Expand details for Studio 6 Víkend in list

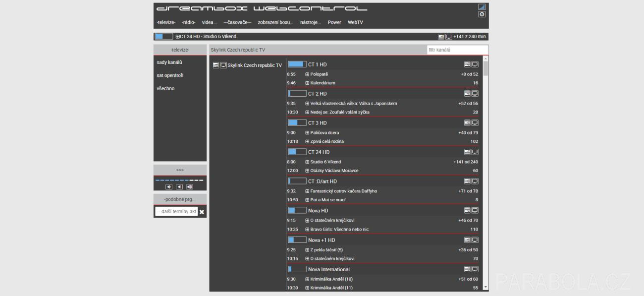click(x=307, y=162)
